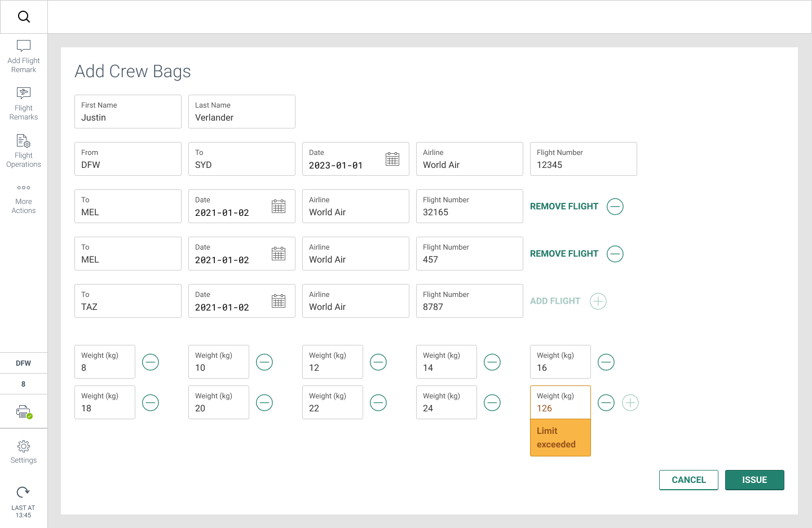The width and height of the screenshot is (812, 528).
Task: Remove the 12 kg bag
Action: click(378, 362)
